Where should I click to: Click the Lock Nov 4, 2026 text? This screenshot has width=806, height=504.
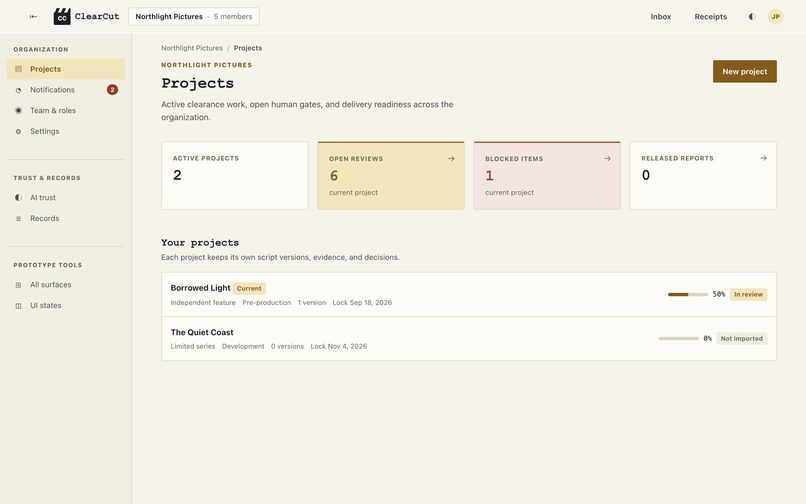(x=339, y=346)
